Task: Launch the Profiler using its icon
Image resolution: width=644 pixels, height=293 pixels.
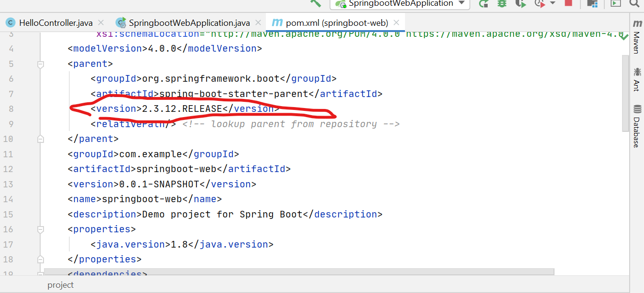Action: 540,4
